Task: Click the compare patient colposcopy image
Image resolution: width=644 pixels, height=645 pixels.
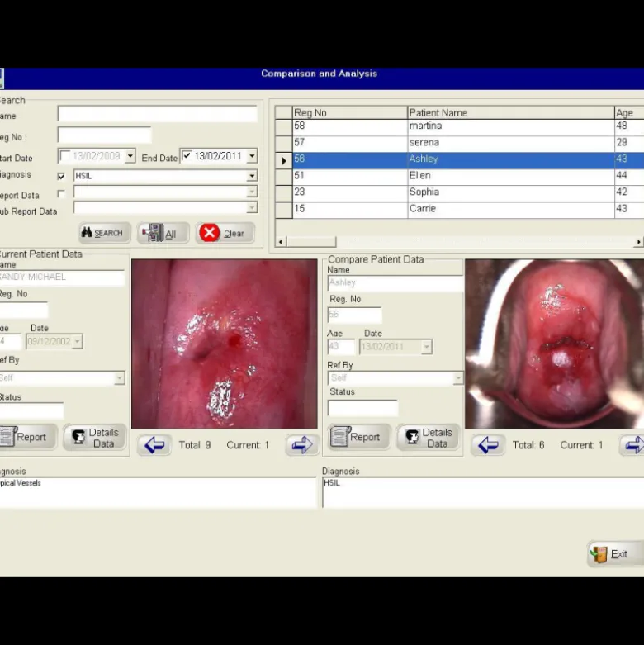Action: 554,344
